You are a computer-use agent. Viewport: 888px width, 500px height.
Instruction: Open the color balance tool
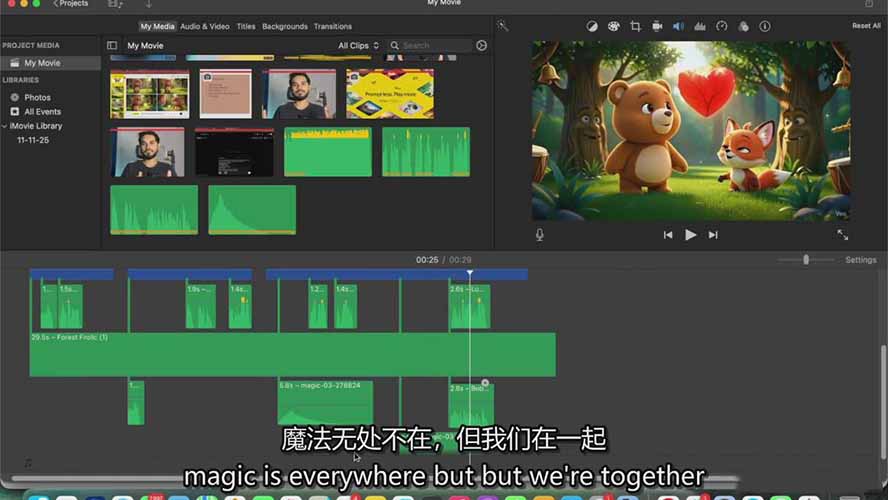point(592,26)
